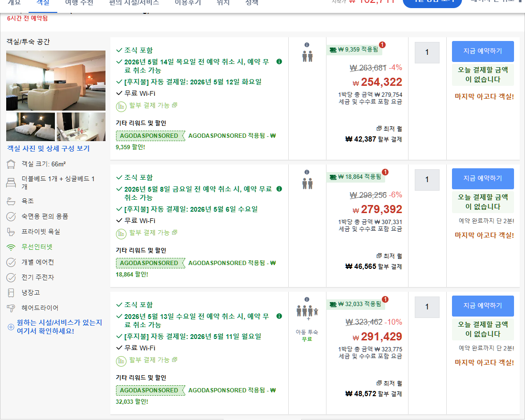The height and width of the screenshot is (420, 525).
Task: Click the check icon beside 개별 에어컨
Action: pyautogui.click(x=11, y=262)
